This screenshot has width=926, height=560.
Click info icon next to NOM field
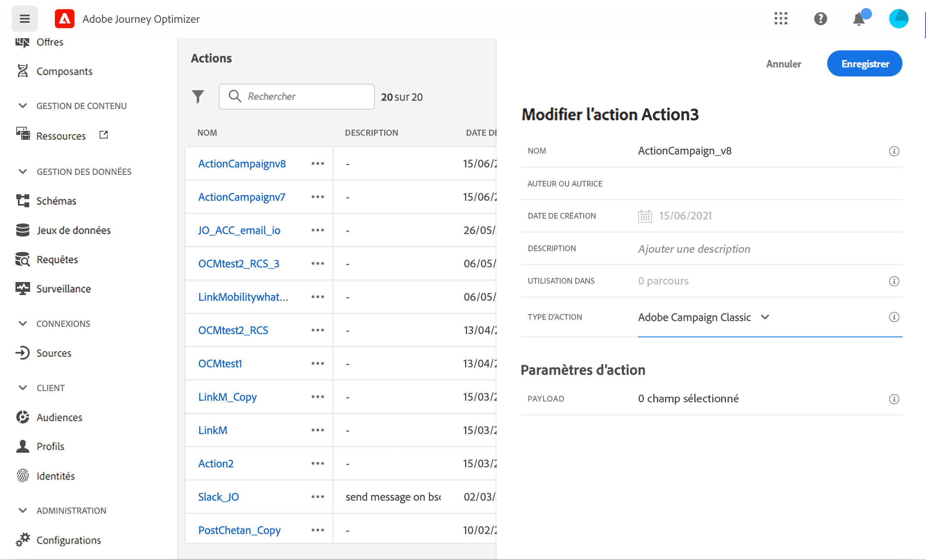(894, 151)
